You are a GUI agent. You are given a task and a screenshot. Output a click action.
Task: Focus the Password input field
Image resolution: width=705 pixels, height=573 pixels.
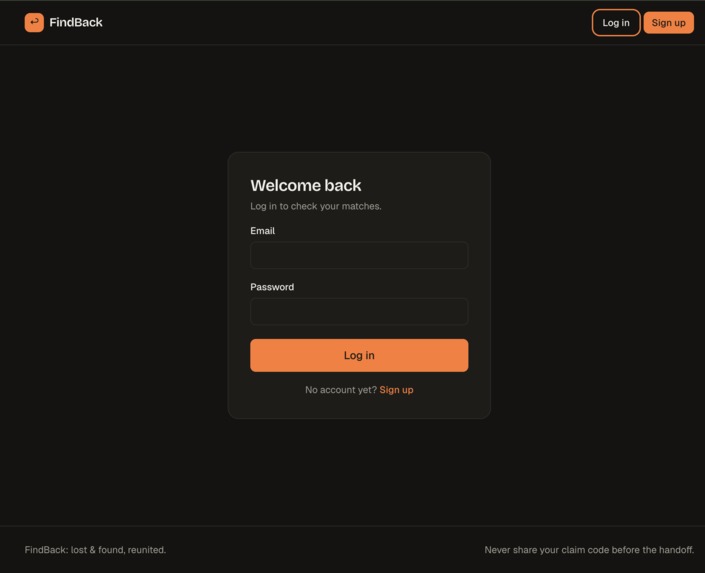(x=359, y=312)
